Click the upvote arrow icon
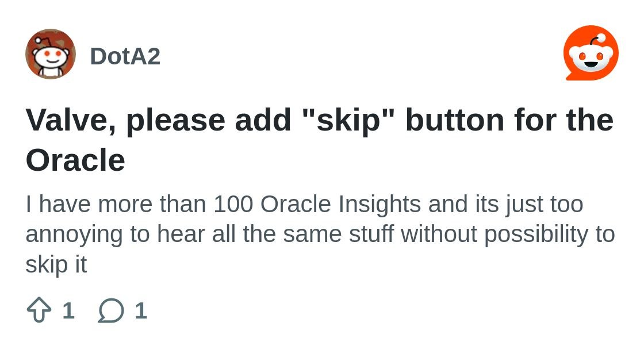Screen dimensions: 644x353 coord(39,310)
